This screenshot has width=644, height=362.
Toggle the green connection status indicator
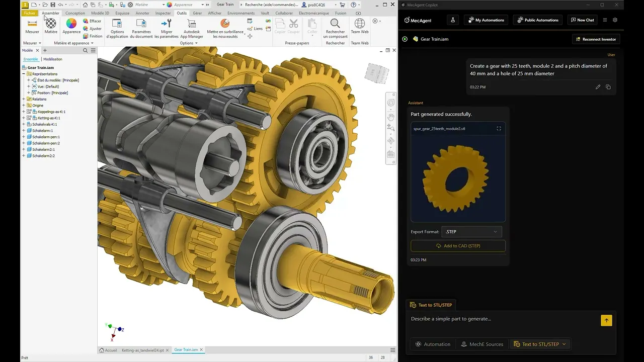(405, 39)
